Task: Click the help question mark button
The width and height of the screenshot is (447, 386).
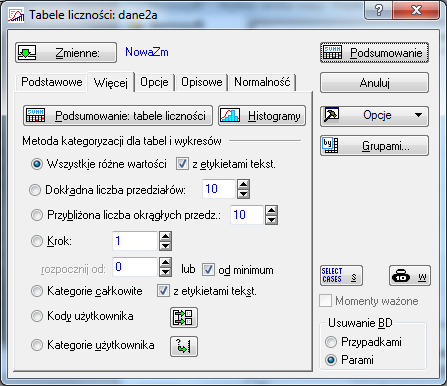Action: (379, 10)
